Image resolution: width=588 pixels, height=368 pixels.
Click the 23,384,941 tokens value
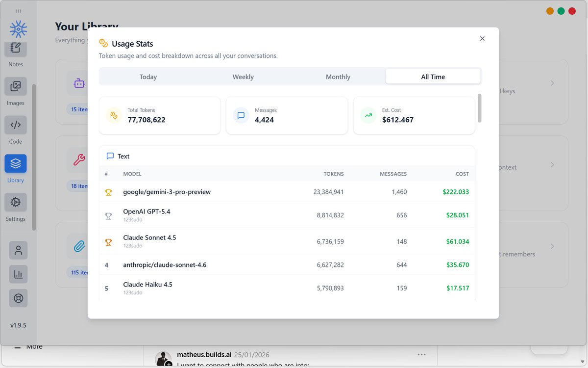[329, 192]
